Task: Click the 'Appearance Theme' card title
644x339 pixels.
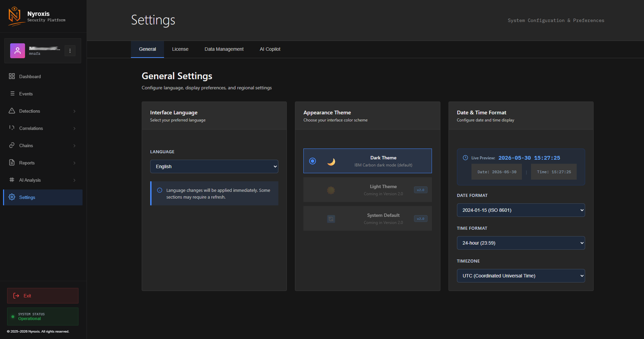Action: (x=327, y=113)
